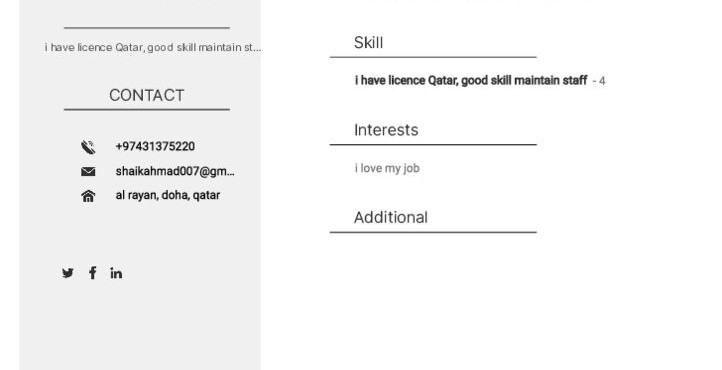
Task: Select phone number +97431375220
Action: pos(155,146)
